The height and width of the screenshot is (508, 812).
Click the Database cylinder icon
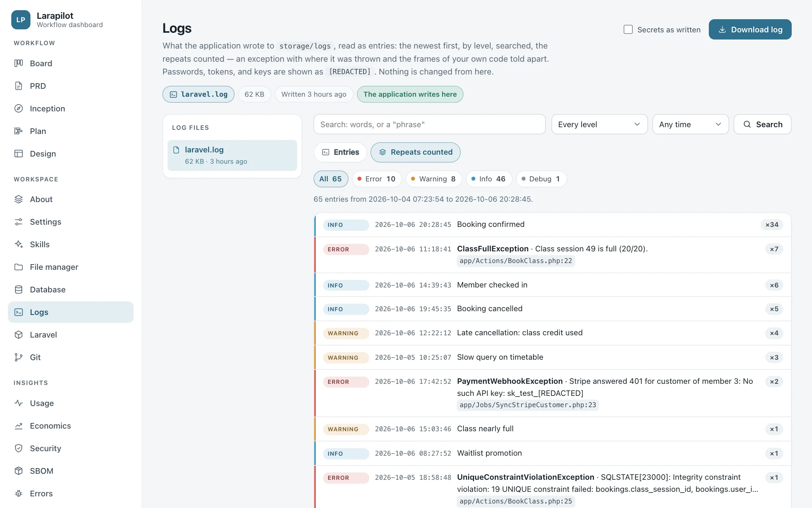(x=18, y=289)
